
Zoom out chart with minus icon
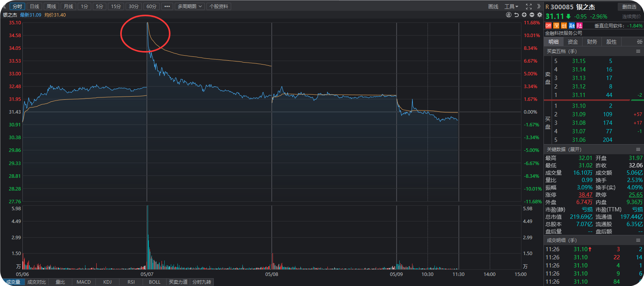point(532,15)
